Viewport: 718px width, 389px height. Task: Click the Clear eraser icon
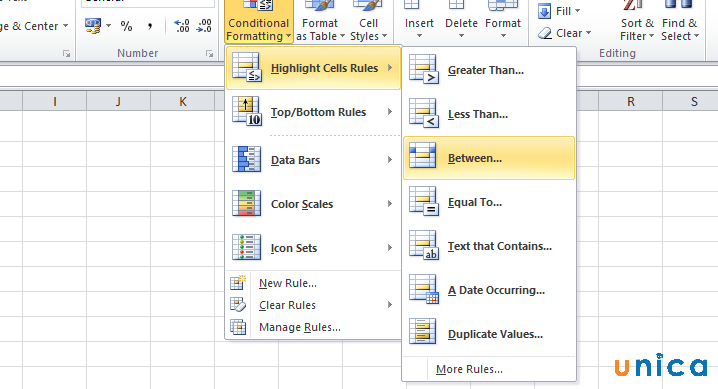click(x=544, y=33)
